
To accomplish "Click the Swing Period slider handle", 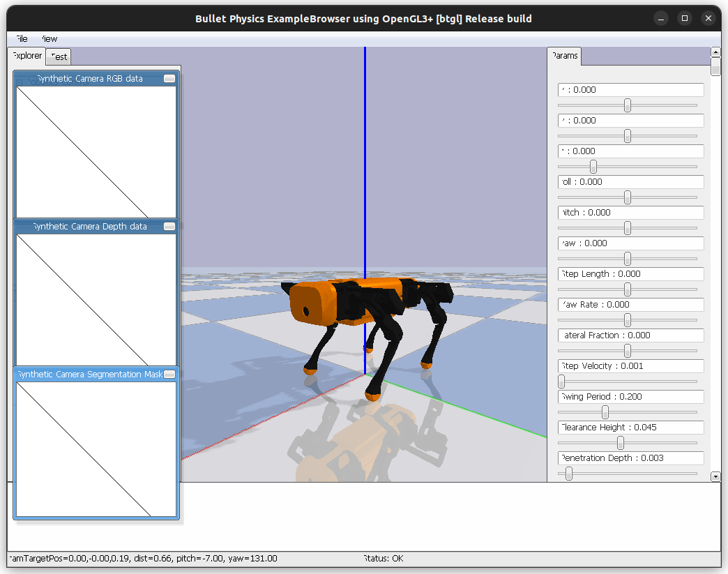I will (x=604, y=411).
